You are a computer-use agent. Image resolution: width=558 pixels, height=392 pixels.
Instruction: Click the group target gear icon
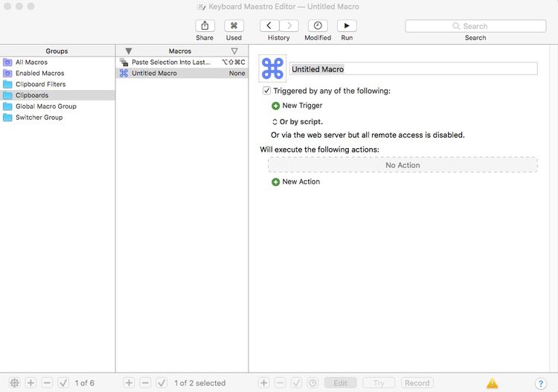coord(14,383)
